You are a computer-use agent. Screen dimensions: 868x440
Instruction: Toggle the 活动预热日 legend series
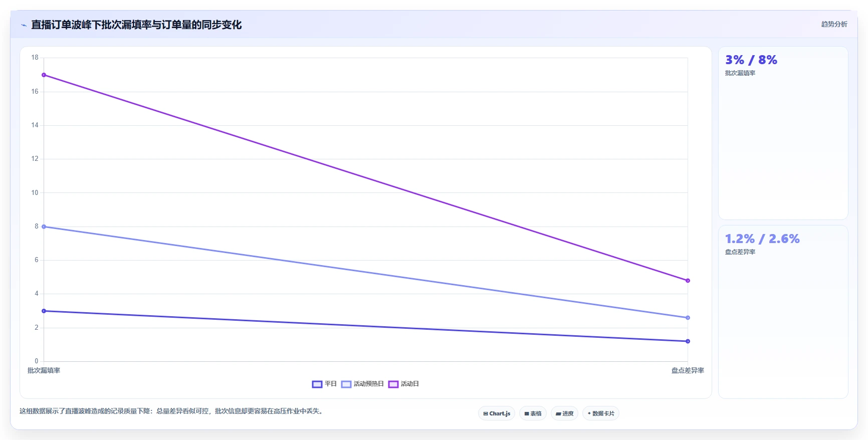coord(362,384)
